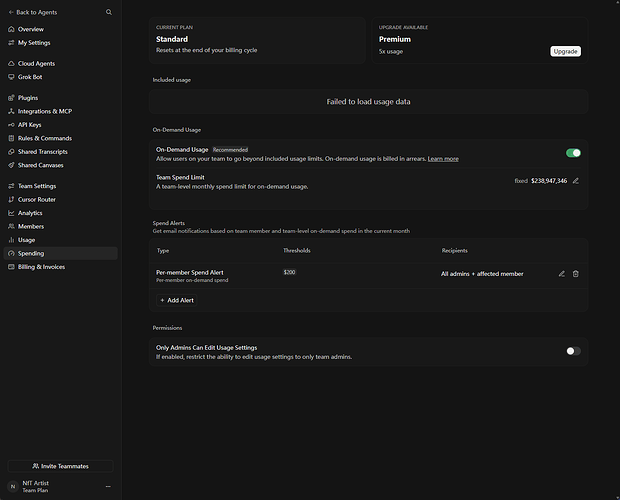The image size is (620, 500).
Task: Open Integrations & MCP page
Action: point(60,111)
